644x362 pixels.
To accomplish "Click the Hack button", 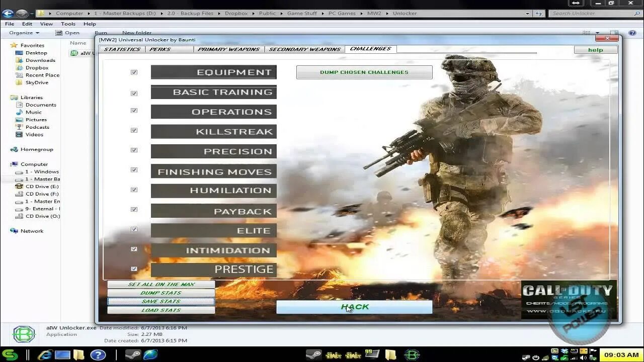I will coord(354,307).
